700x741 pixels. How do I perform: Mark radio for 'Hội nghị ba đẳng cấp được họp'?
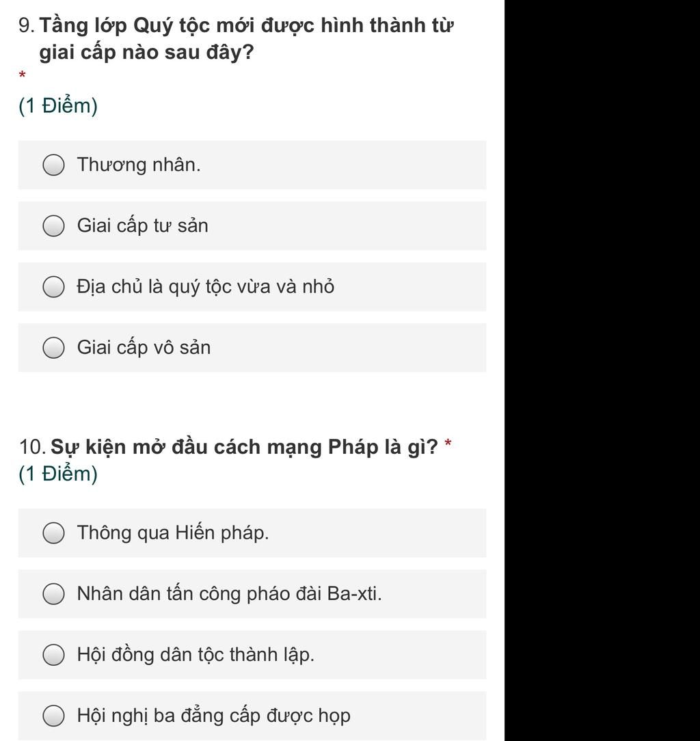53,716
